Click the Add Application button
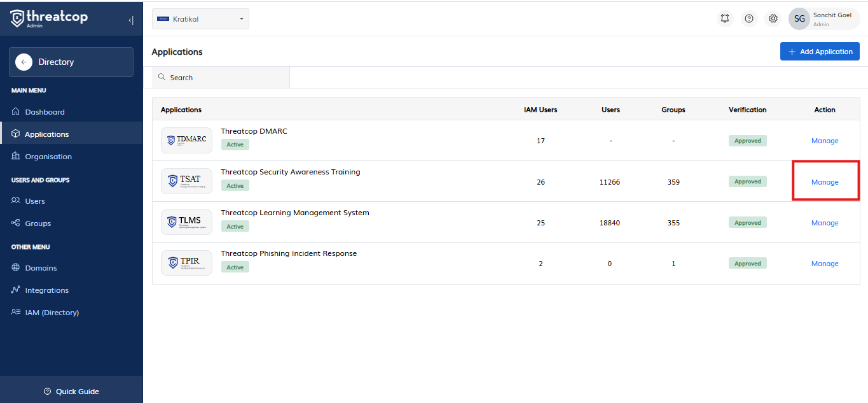The image size is (868, 403). [820, 52]
